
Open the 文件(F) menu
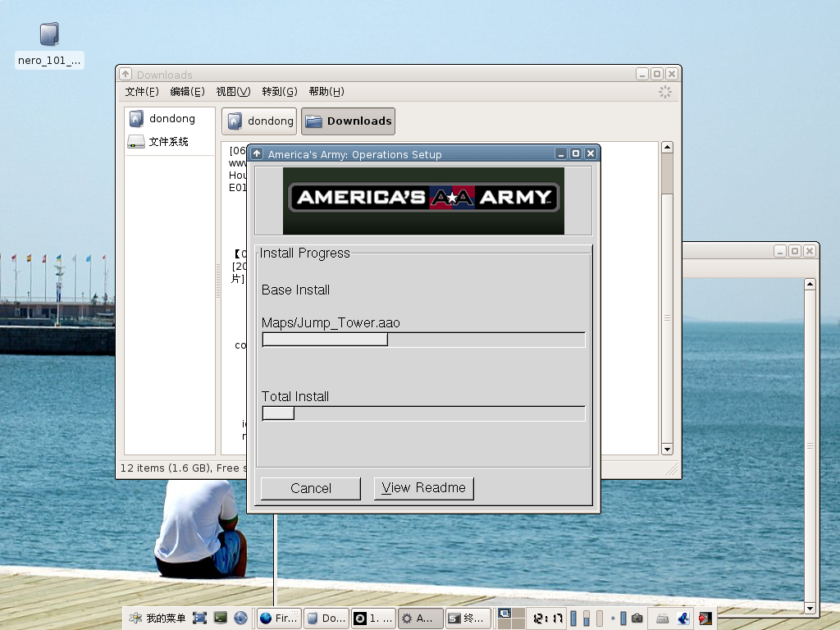pyautogui.click(x=142, y=92)
